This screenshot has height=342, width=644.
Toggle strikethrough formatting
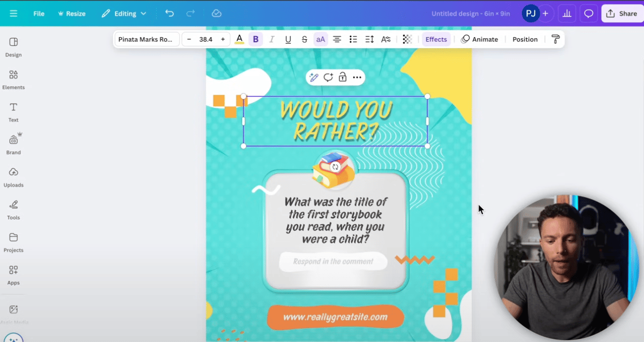[x=304, y=39]
